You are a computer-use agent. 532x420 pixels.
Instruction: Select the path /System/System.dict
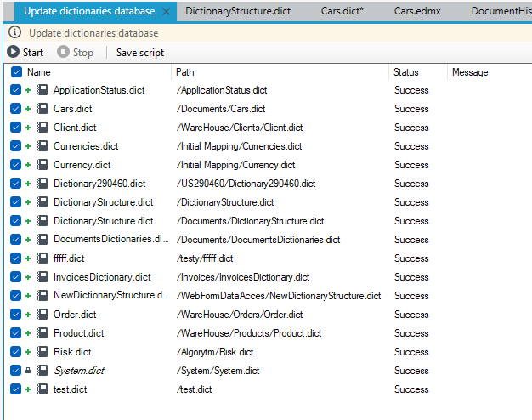pyautogui.click(x=218, y=371)
